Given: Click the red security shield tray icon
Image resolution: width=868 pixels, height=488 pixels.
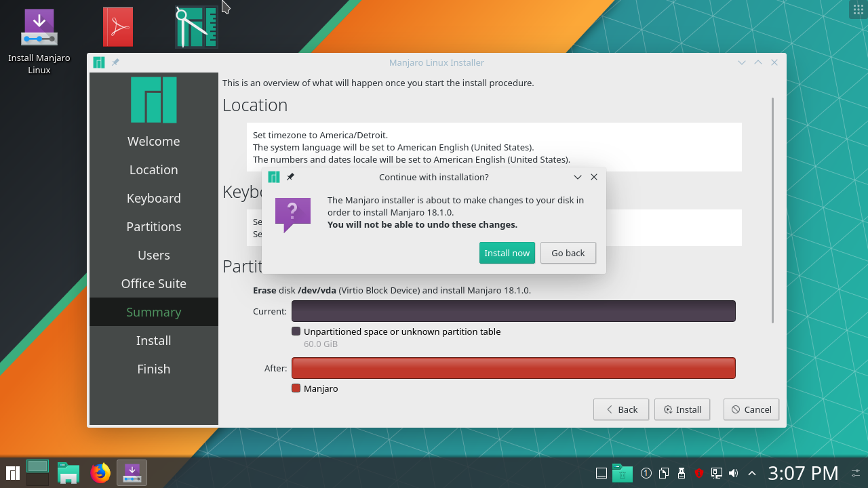Looking at the screenshot, I should coord(700,473).
